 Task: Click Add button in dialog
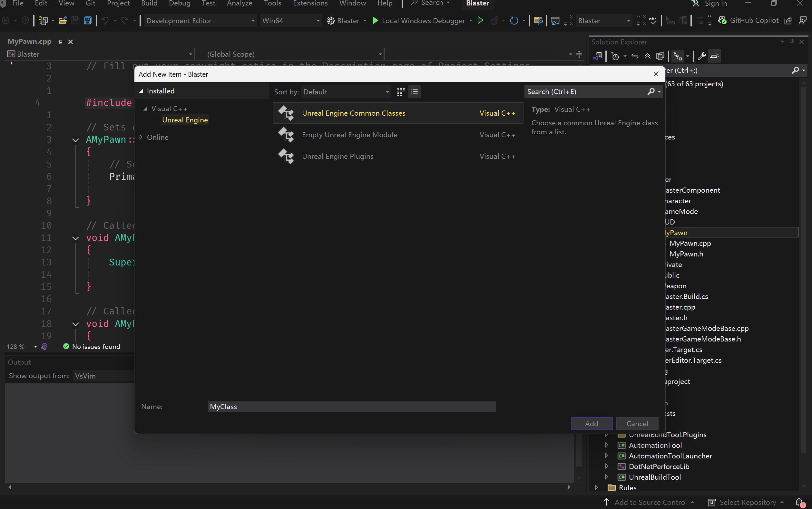click(x=592, y=424)
